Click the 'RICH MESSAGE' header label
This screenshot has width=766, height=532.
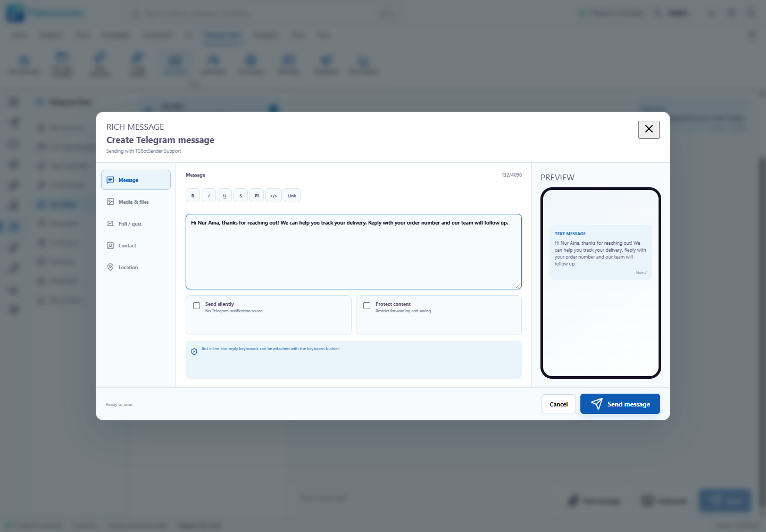click(135, 127)
